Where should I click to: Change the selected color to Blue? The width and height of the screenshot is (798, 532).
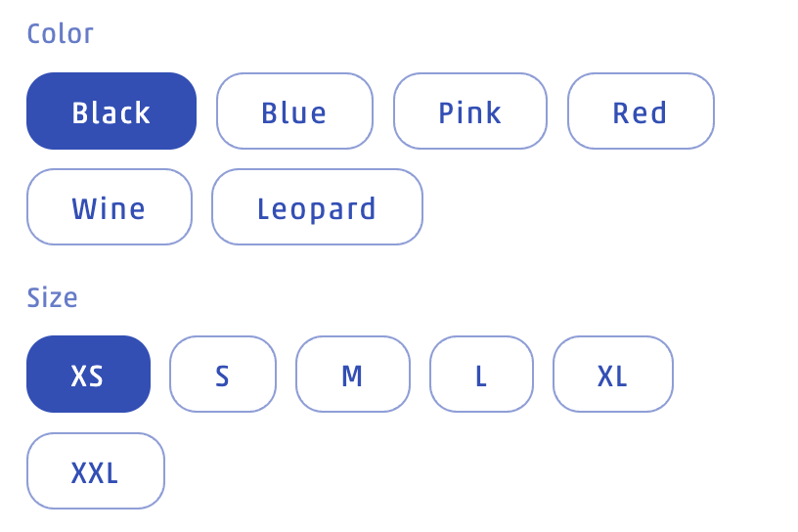tap(294, 111)
